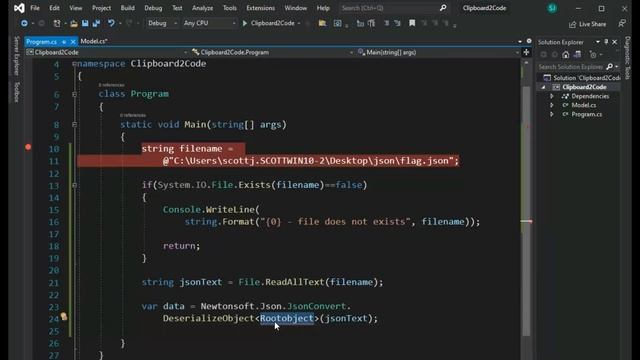
Task: Open the Clipboard2Code.Program type dropdown
Action: coord(272,52)
